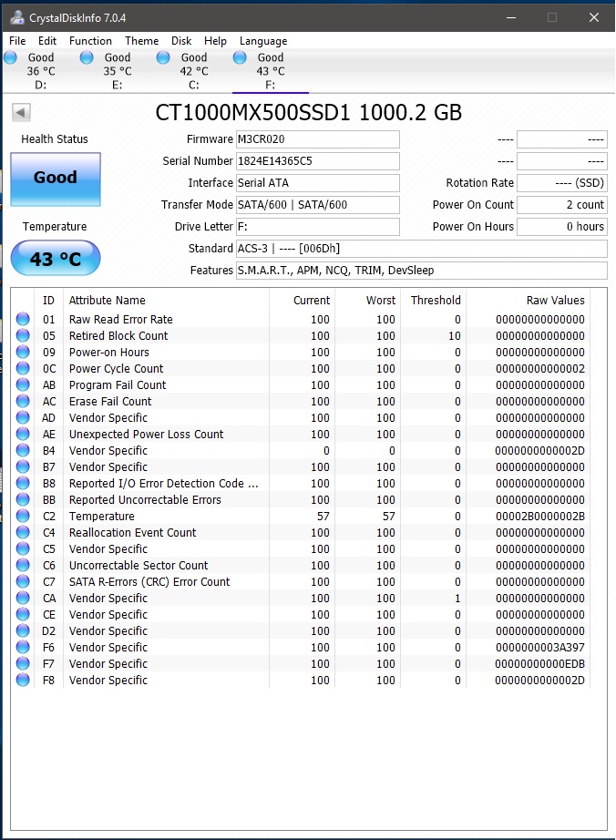Select raw value 0000000003A397

(540, 648)
